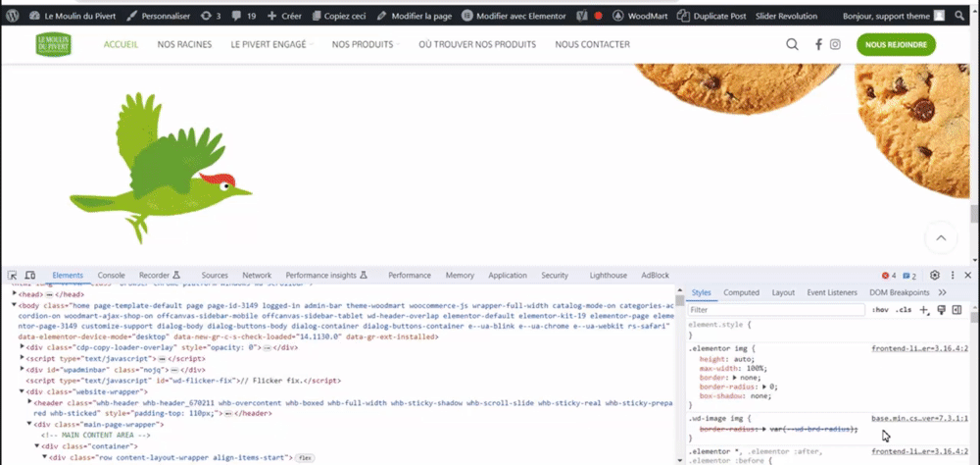Image resolution: width=980 pixels, height=465 pixels.
Task: Open the Sources tab
Action: click(x=215, y=276)
